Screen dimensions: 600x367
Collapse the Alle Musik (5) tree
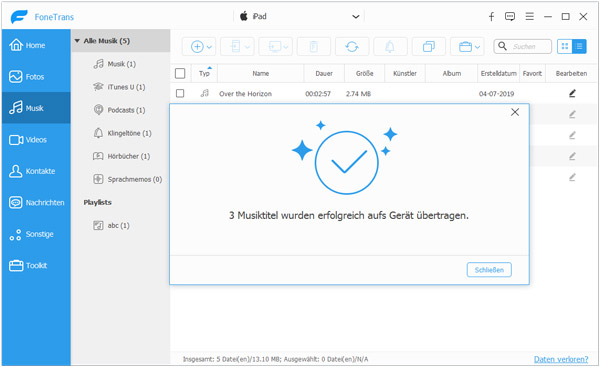(77, 41)
